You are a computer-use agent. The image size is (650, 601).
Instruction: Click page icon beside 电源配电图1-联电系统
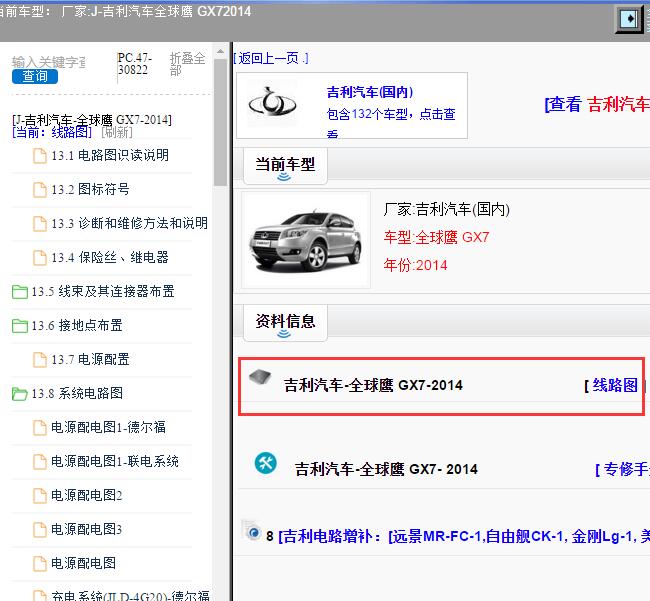(x=40, y=462)
